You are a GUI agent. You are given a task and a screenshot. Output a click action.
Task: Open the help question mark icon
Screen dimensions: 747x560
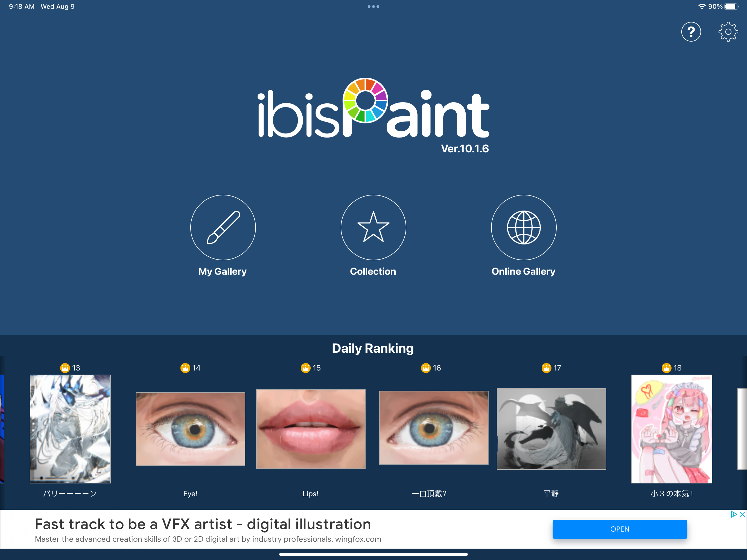[691, 32]
